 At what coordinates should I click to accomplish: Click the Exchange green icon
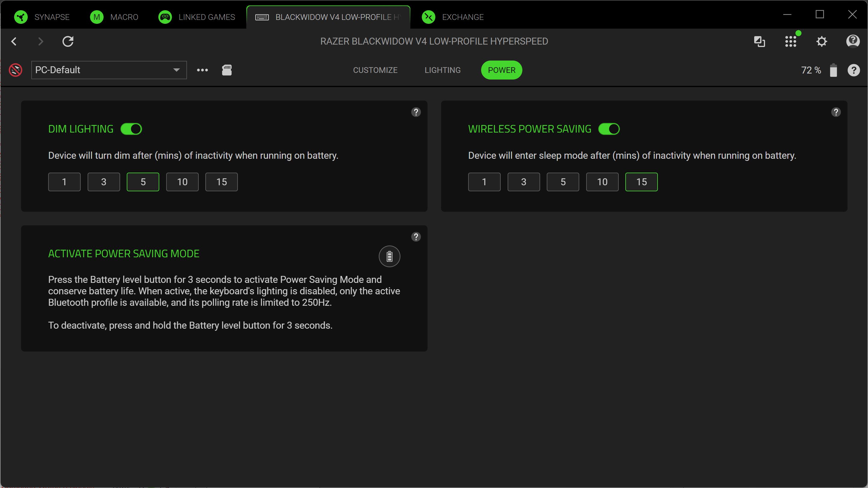[429, 17]
